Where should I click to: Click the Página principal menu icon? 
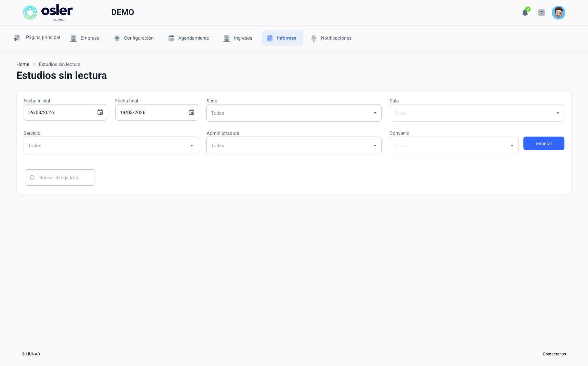click(x=17, y=38)
